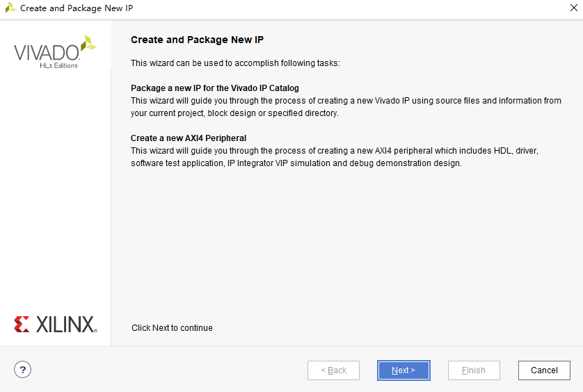Click the Xilinx logo in the sidebar
The width and height of the screenshot is (583, 392).
click(x=56, y=324)
